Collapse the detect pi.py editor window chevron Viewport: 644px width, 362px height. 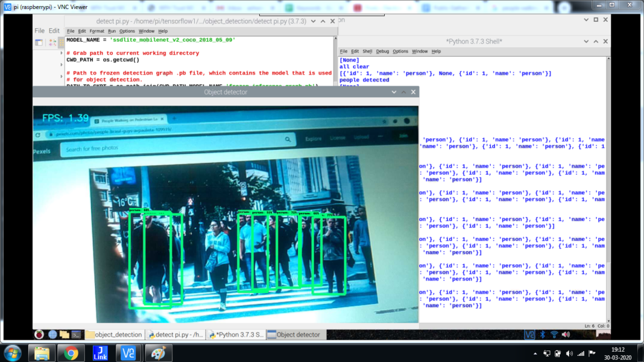[312, 21]
